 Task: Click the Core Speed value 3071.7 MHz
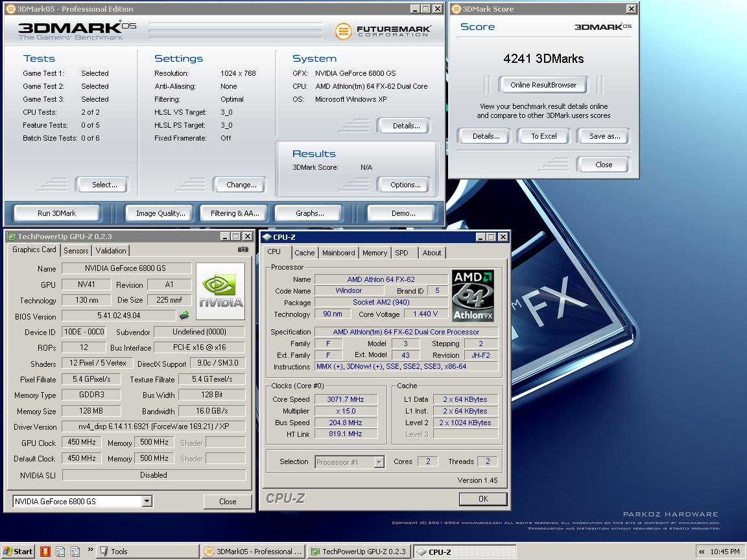pyautogui.click(x=346, y=399)
